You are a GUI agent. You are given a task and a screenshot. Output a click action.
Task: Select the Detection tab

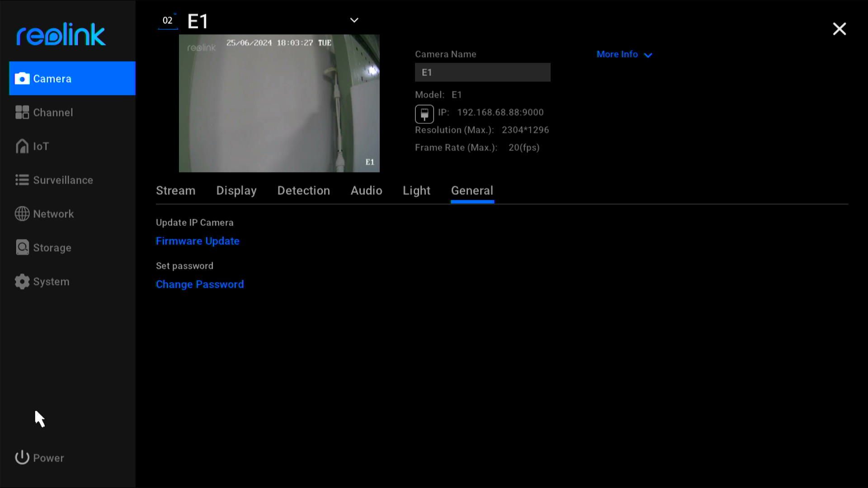click(x=303, y=191)
